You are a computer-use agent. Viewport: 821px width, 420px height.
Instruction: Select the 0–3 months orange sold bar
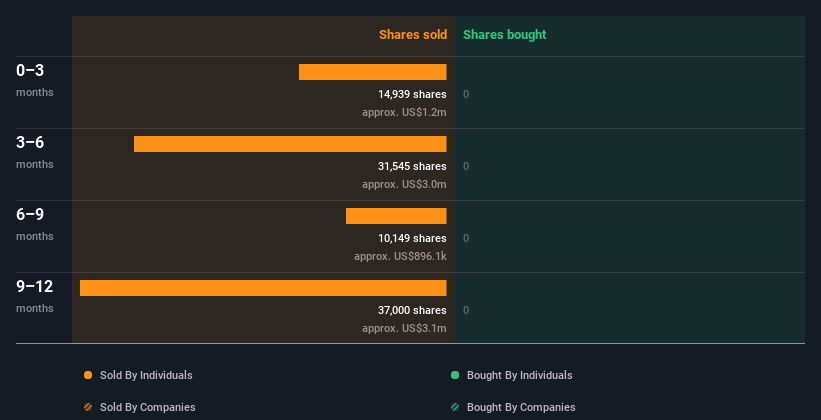point(373,72)
